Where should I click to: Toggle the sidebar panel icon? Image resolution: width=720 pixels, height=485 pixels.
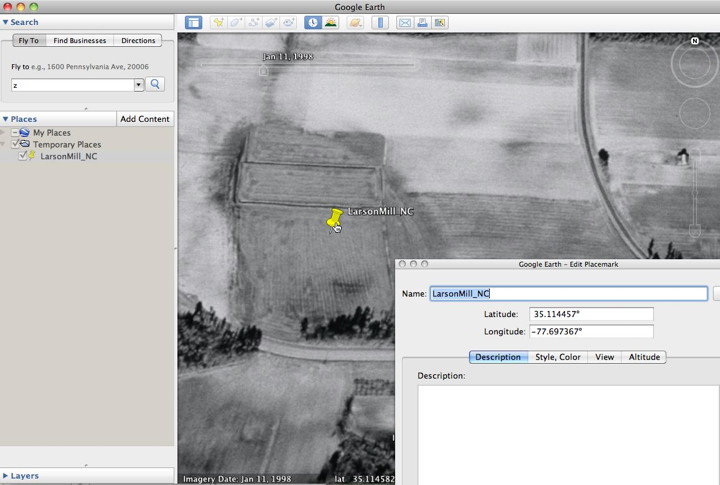click(x=193, y=22)
